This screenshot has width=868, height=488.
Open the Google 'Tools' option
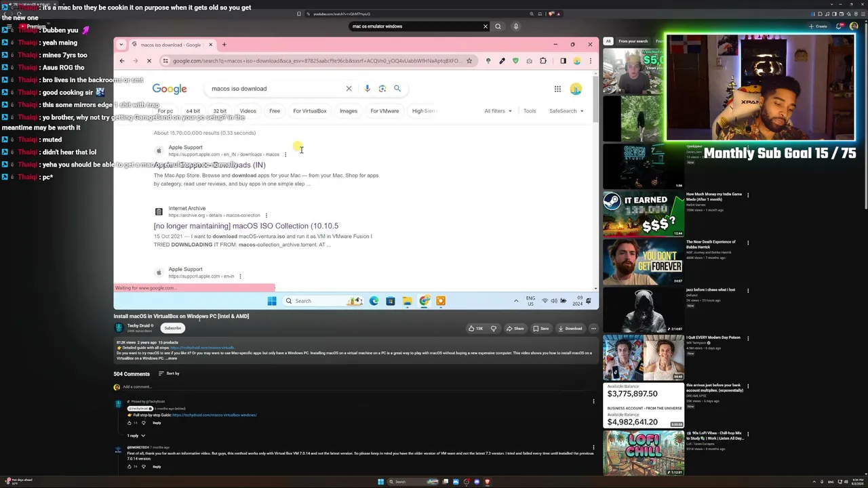click(x=530, y=111)
